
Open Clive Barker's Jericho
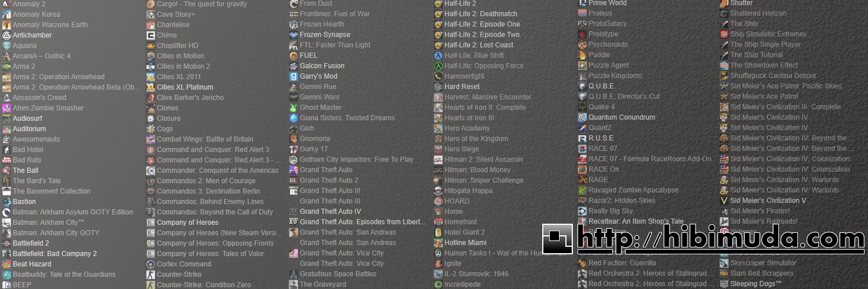click(x=190, y=98)
